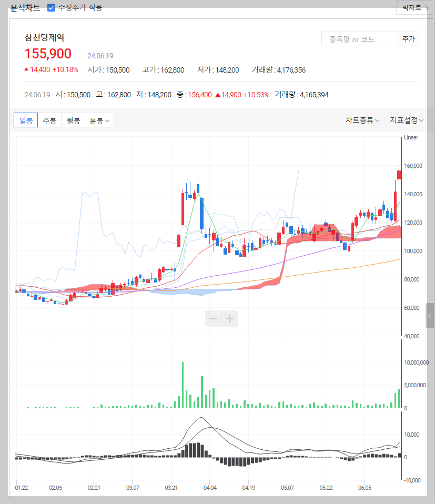Click the 160,000 price axis label

click(x=413, y=166)
